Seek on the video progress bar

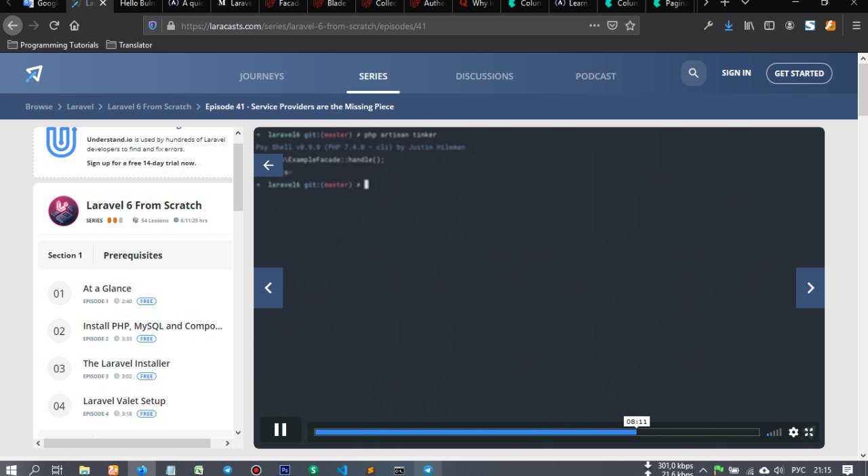(537, 432)
